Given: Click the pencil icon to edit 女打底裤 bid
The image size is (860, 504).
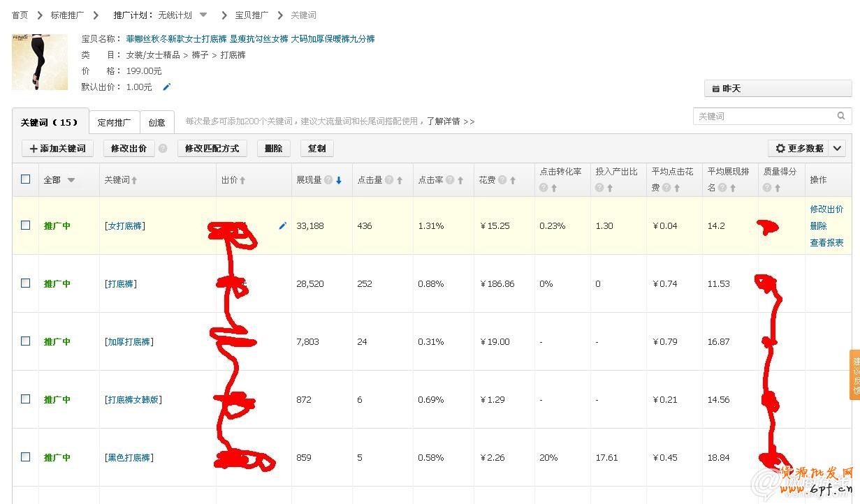Looking at the screenshot, I should (x=282, y=225).
